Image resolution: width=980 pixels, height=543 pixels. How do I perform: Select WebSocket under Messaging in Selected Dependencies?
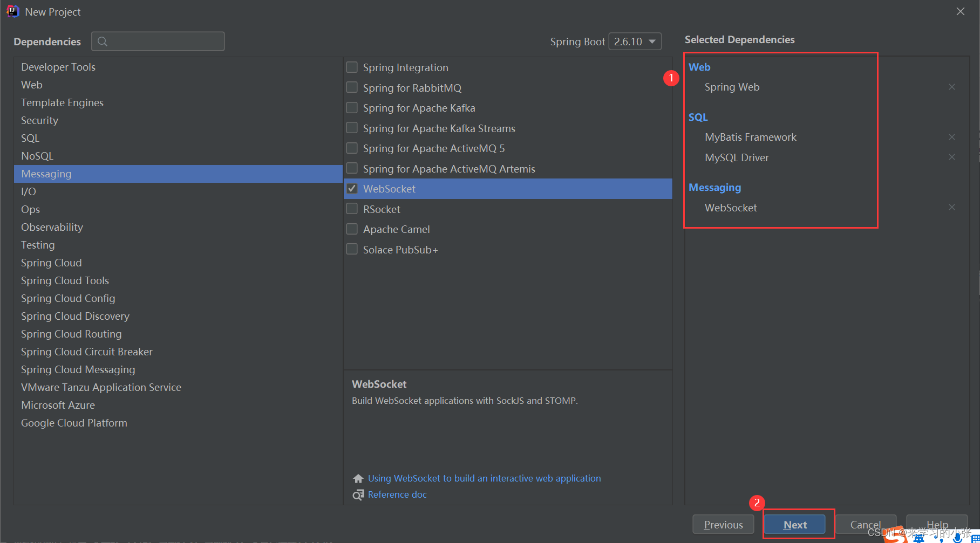[731, 208]
